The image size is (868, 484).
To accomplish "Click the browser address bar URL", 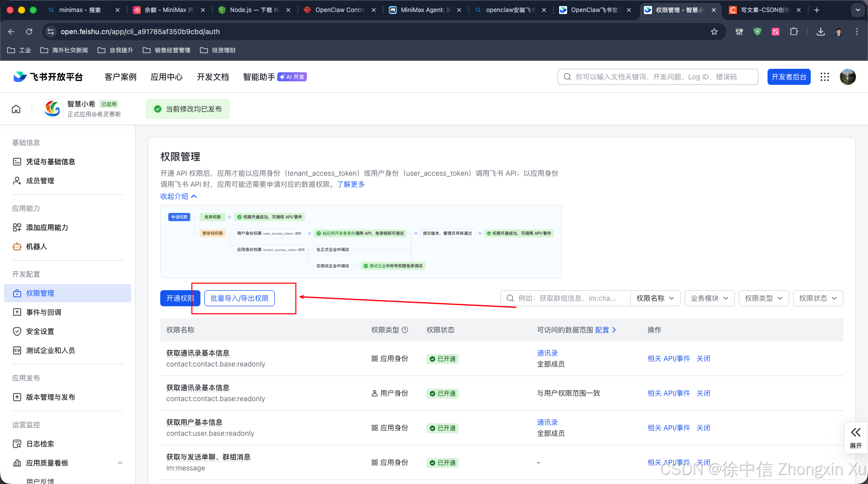I will point(140,32).
